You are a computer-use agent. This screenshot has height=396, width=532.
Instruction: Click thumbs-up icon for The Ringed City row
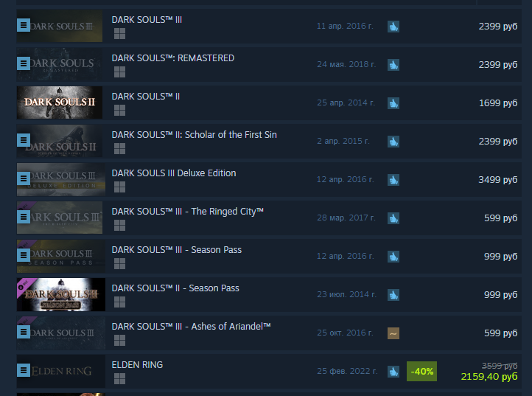pyautogui.click(x=393, y=218)
